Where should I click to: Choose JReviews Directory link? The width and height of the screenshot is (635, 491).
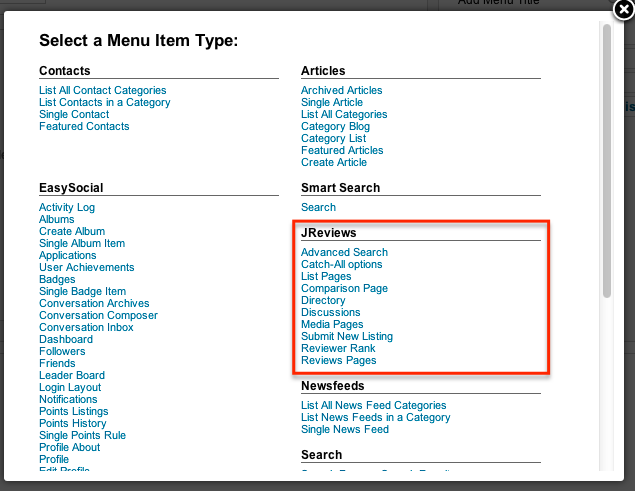tap(323, 300)
